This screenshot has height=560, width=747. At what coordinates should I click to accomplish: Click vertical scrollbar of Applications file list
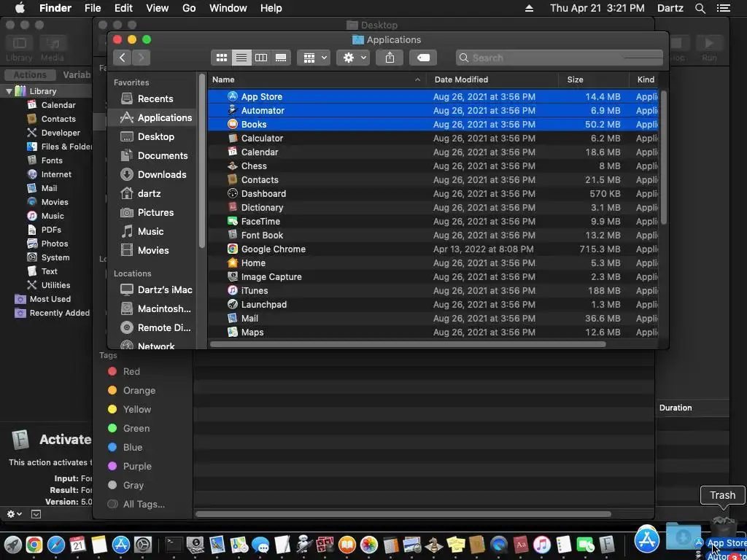664,157
